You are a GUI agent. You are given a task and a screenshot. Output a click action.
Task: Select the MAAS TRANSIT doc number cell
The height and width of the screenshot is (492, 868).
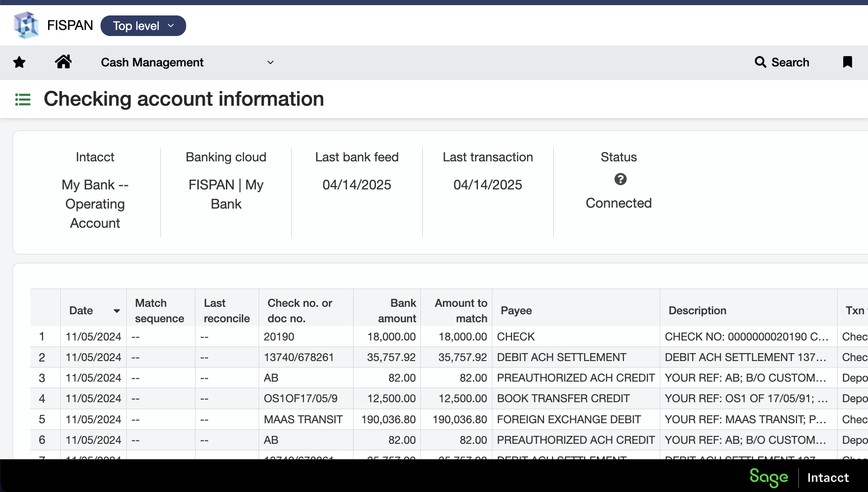(x=303, y=420)
